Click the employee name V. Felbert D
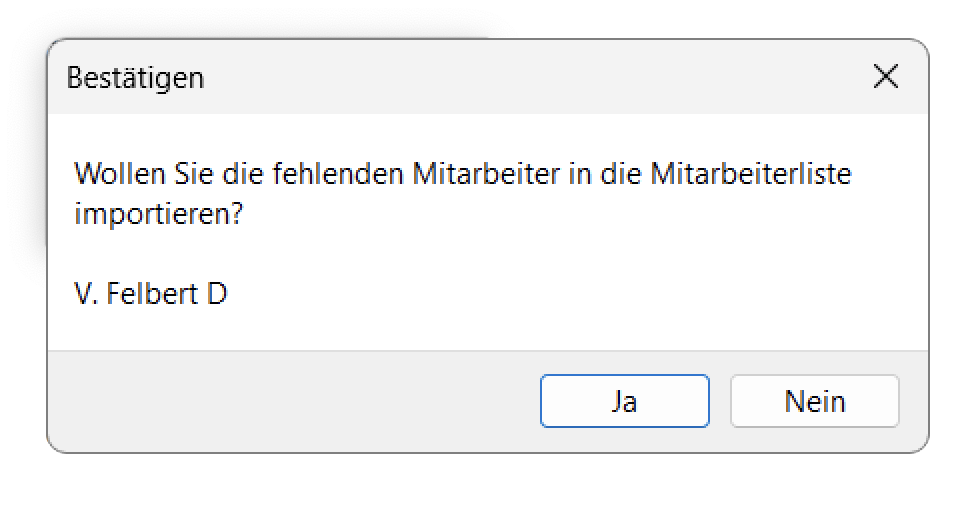976x508 pixels. tap(151, 294)
